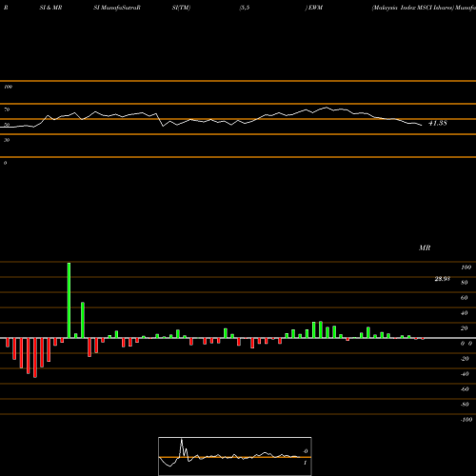The height and width of the screenshot is (476, 476).
Task: Click the -40 label on MR axis
Action: pyautogui.click(x=465, y=374)
